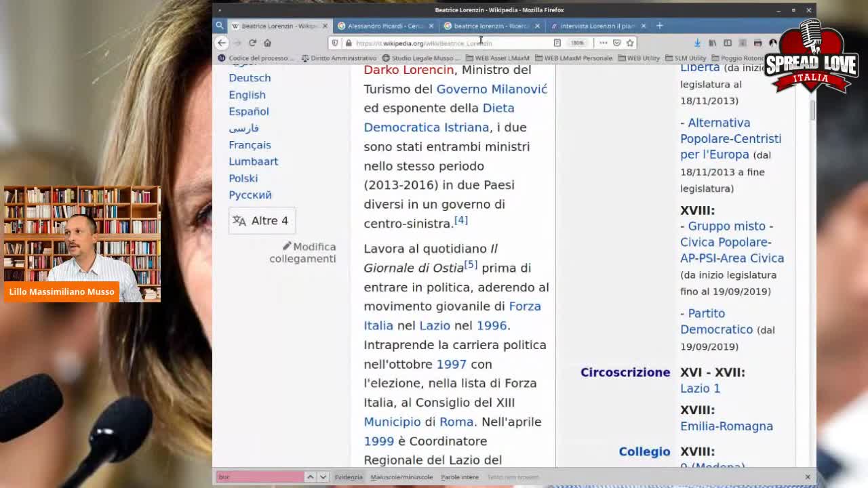Open the tab search magnifier icon
The width and height of the screenshot is (868, 488).
(220, 26)
